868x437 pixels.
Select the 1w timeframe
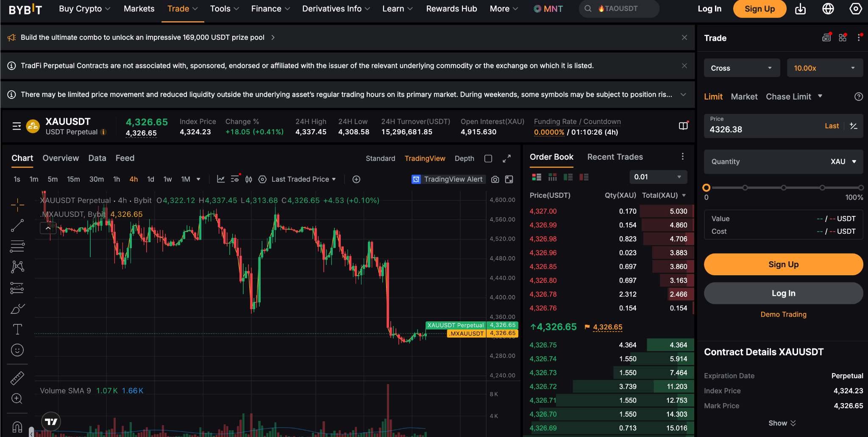pyautogui.click(x=168, y=179)
